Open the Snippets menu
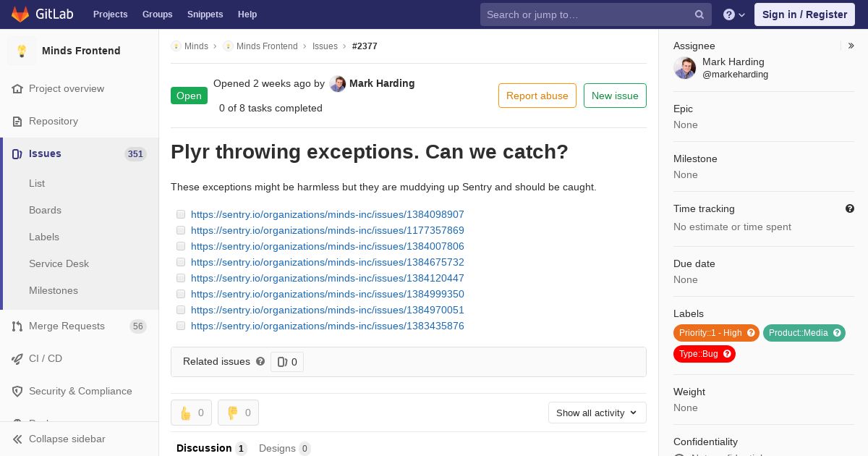Screen dimensions: 868x456 click(205, 14)
